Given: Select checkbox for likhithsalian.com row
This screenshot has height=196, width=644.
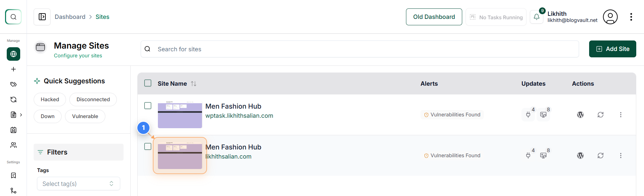Looking at the screenshot, I should tap(148, 146).
